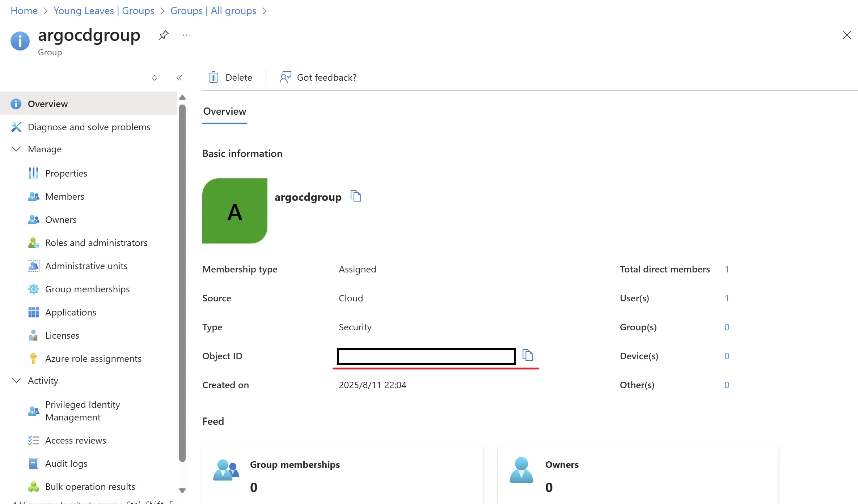
Task: Click the Privileged Identity Management icon
Action: pyautogui.click(x=33, y=411)
